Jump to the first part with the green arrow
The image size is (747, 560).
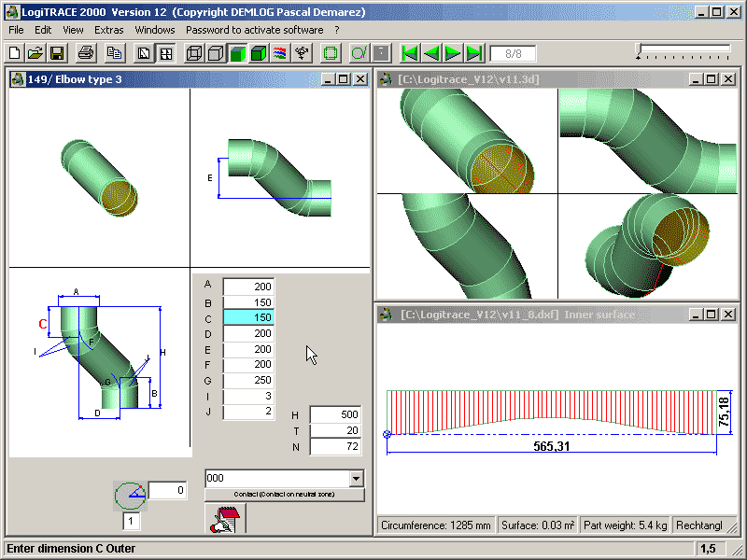(x=410, y=53)
